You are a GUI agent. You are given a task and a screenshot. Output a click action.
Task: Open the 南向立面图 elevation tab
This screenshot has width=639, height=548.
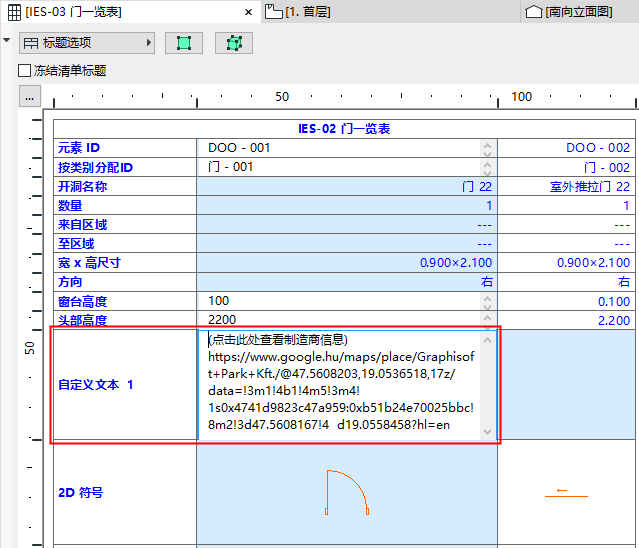point(579,12)
